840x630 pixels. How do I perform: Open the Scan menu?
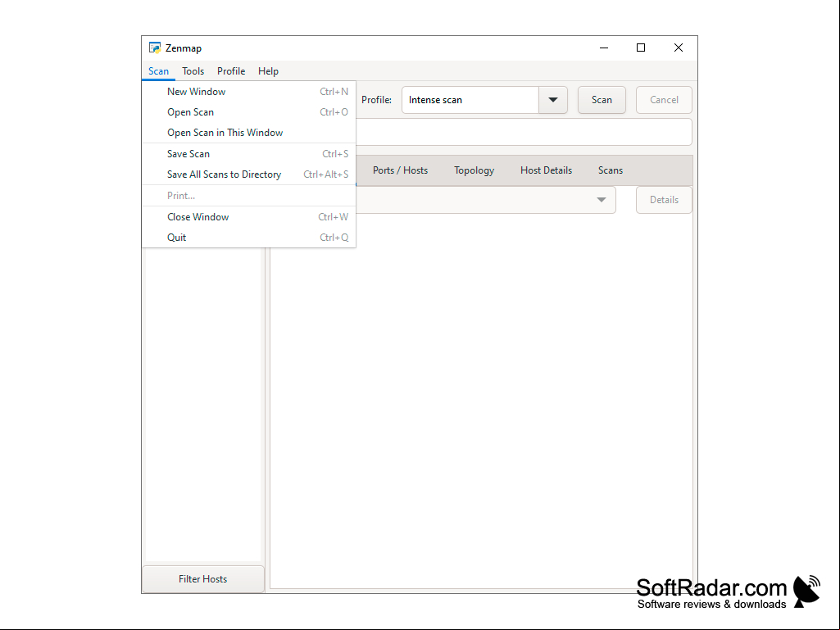158,71
